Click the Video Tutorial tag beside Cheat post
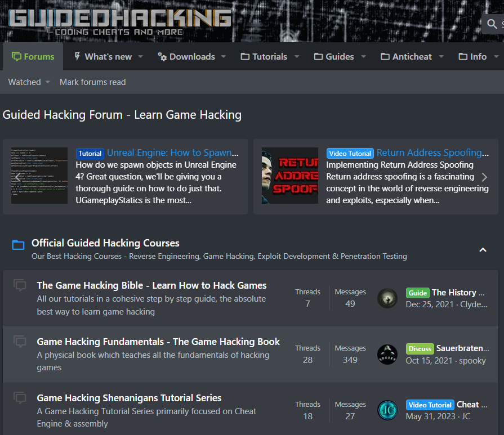This screenshot has height=435, width=504. [x=430, y=405]
